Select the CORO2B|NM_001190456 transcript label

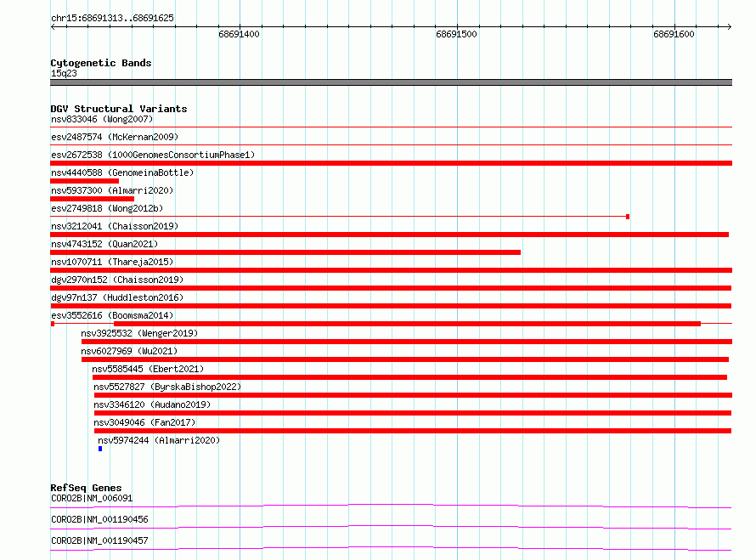click(99, 519)
